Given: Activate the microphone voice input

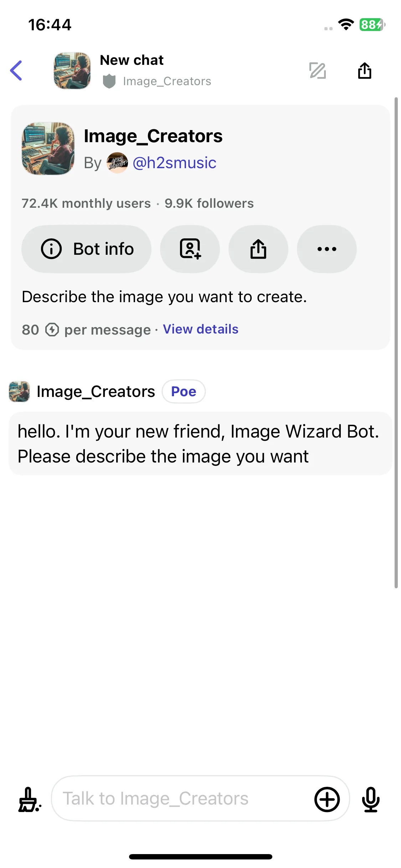Looking at the screenshot, I should pyautogui.click(x=371, y=799).
